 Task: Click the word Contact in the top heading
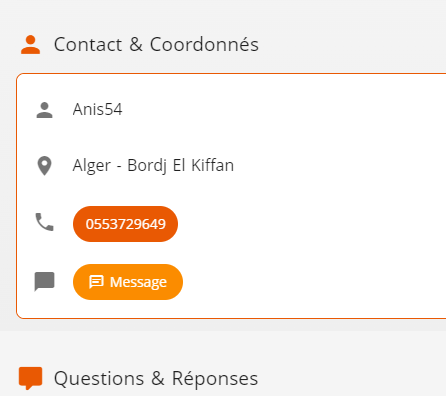pyautogui.click(x=88, y=45)
